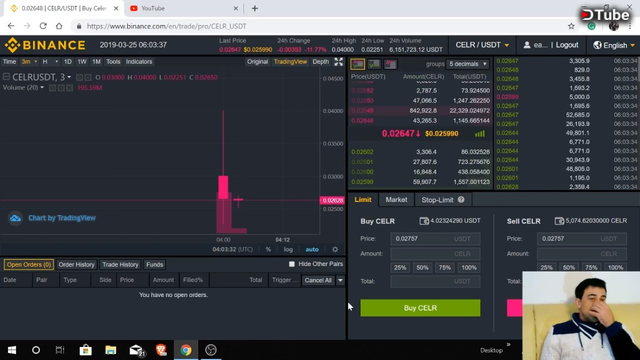Click Buy CELR Price input field

pos(435,239)
